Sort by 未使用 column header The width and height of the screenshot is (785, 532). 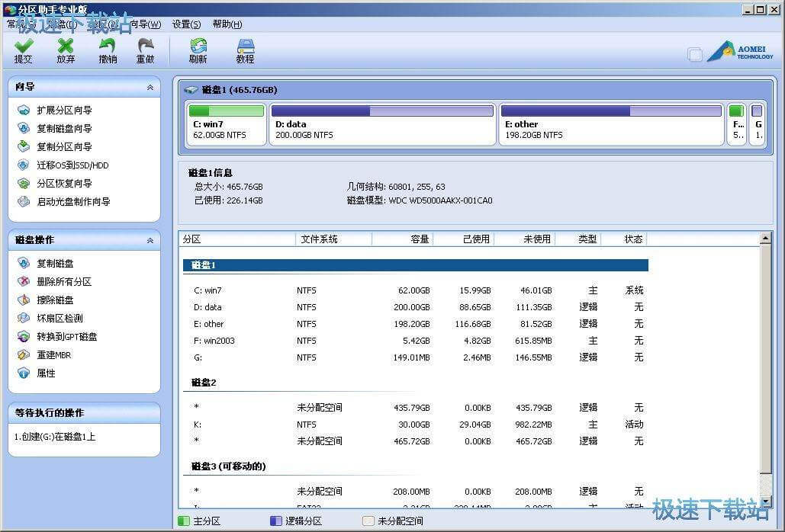pos(525,239)
